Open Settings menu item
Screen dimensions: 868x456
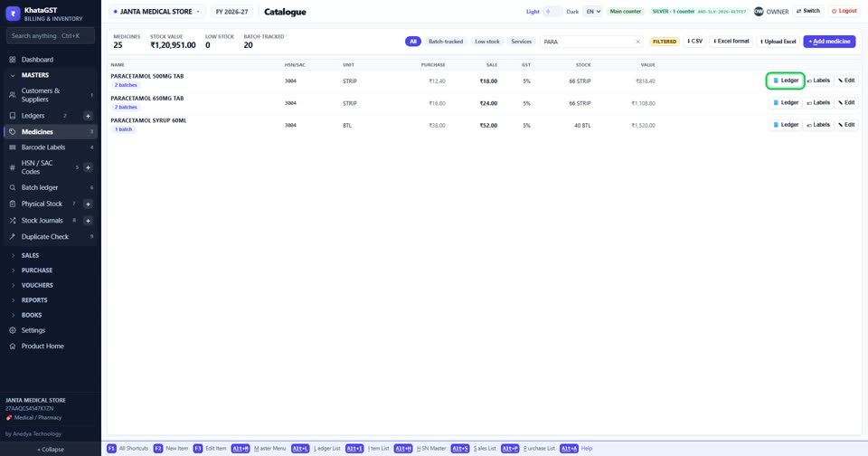[51, 330]
